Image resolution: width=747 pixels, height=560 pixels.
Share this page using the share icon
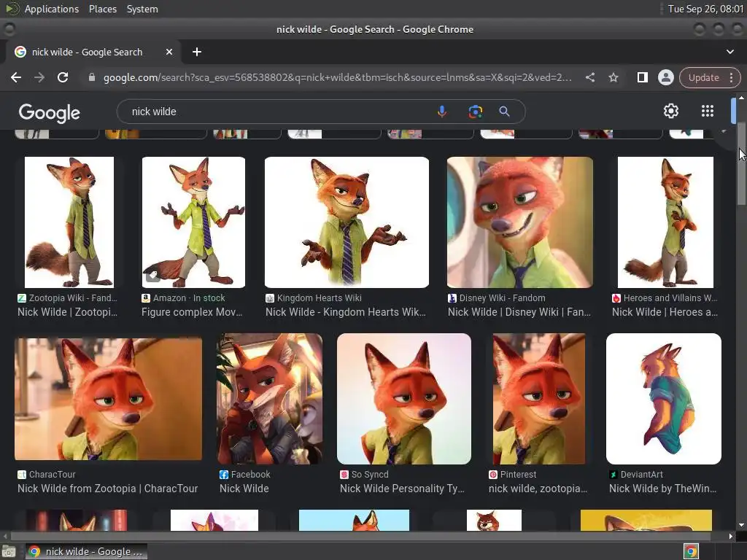589,77
